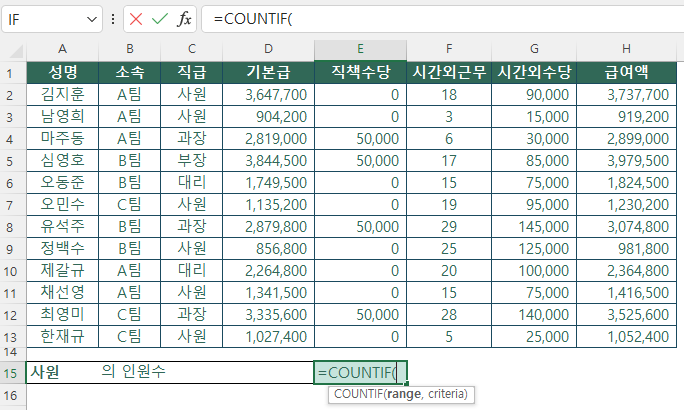684x410 pixels.
Task: Click the 기본급 header cell
Action: [268, 72]
